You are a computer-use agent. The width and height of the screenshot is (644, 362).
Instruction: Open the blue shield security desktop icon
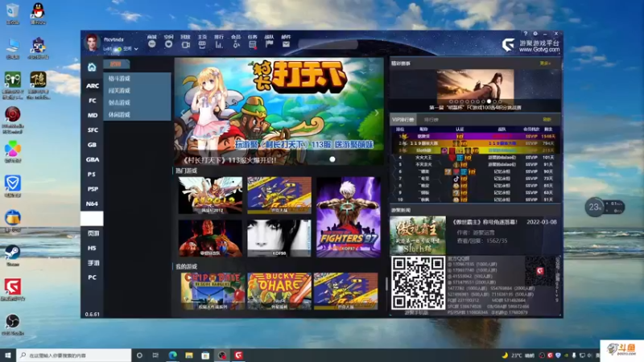[x=13, y=186]
